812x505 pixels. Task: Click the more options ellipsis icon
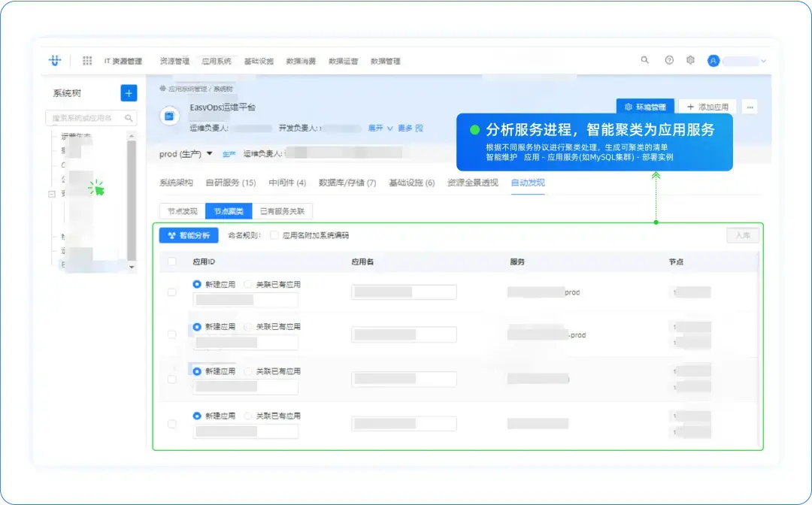click(750, 107)
